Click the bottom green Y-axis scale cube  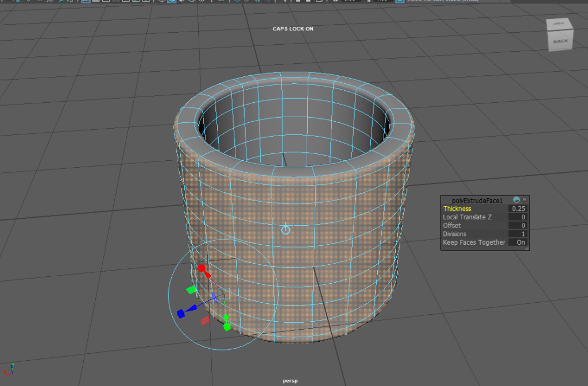[227, 327]
